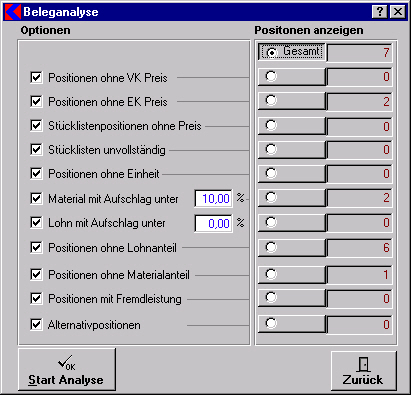Click the Beleganalyse title bar logo icon
Viewport: 411px width, 395px height.
coord(13,12)
